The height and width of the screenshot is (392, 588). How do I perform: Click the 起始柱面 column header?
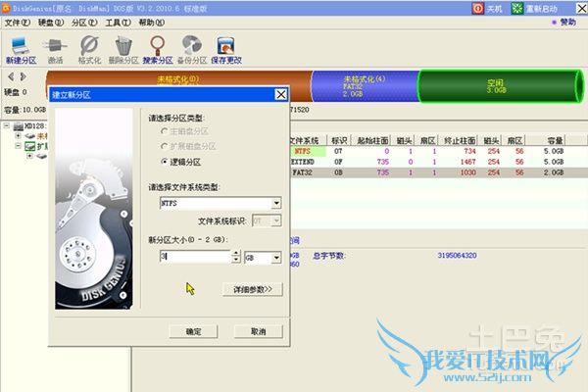point(371,141)
